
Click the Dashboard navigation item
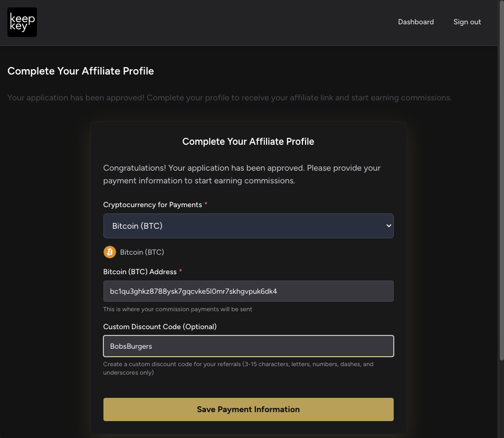[x=416, y=22]
